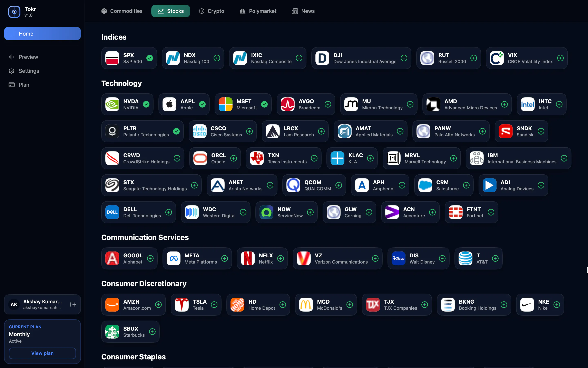This screenshot has height=368, width=588.
Task: Click the View plan button
Action: click(42, 353)
